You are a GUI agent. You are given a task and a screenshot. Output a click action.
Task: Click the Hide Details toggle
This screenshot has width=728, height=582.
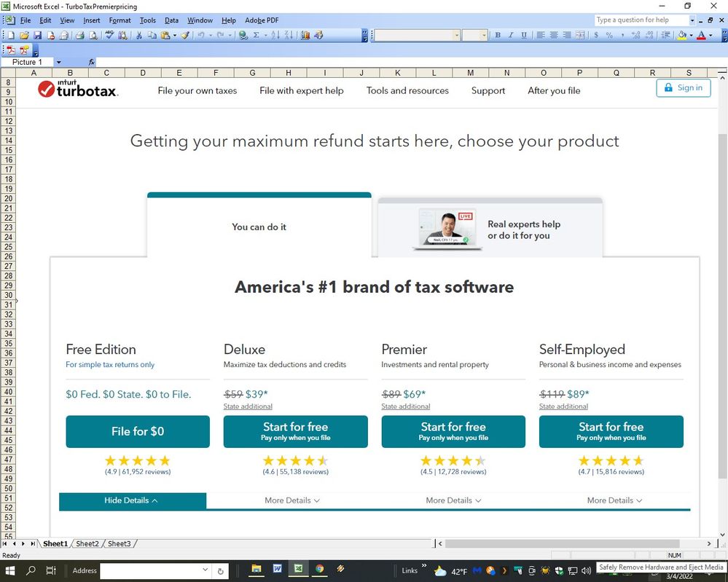[133, 500]
